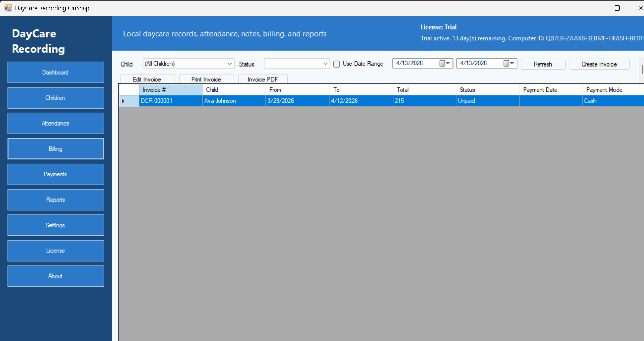Go to the Attendance page
Image resolution: width=644 pixels, height=341 pixels.
click(x=56, y=124)
